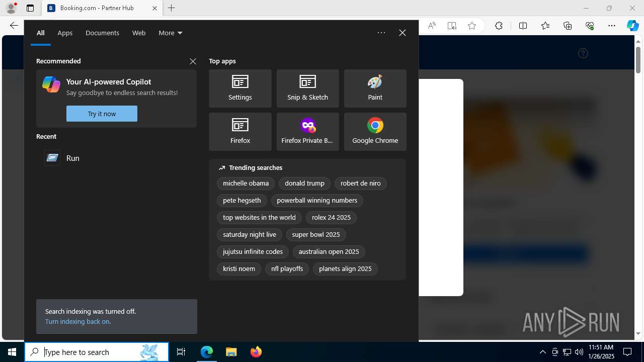The width and height of the screenshot is (644, 362).
Task: Click Try it now Copilot button
Action: click(102, 114)
